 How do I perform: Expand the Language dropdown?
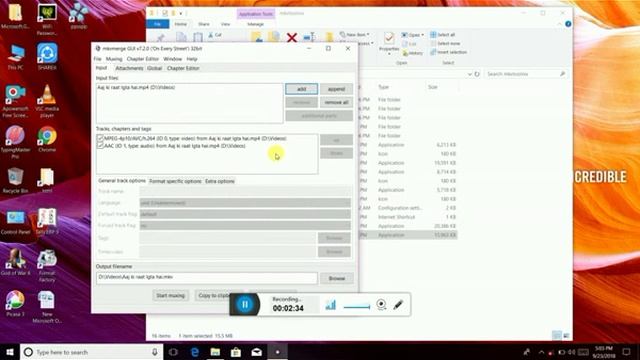coord(245,203)
